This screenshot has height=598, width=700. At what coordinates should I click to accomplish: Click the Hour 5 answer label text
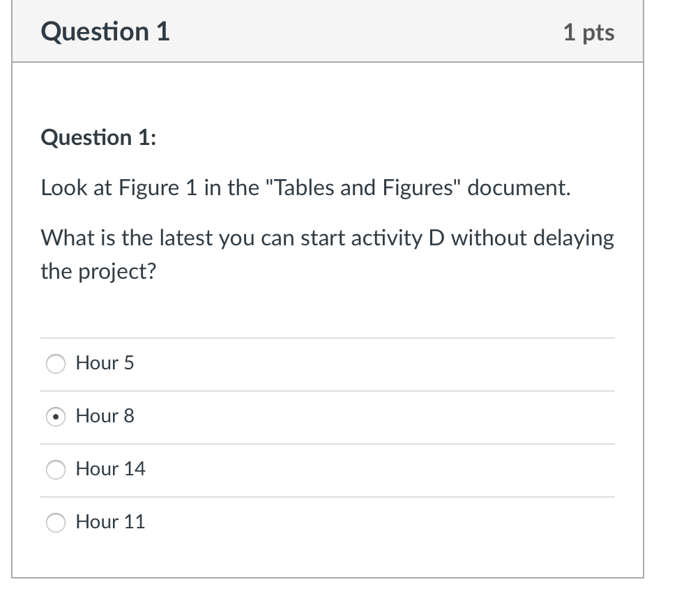pyautogui.click(x=105, y=363)
